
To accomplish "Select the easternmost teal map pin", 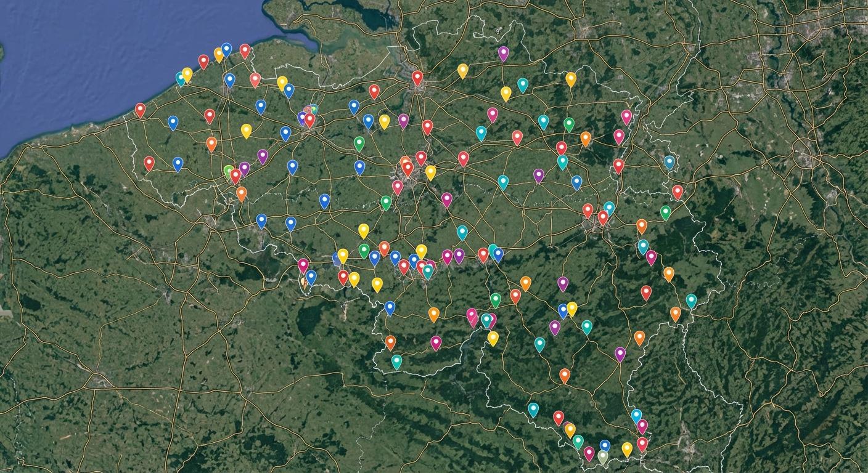I will 691,300.
